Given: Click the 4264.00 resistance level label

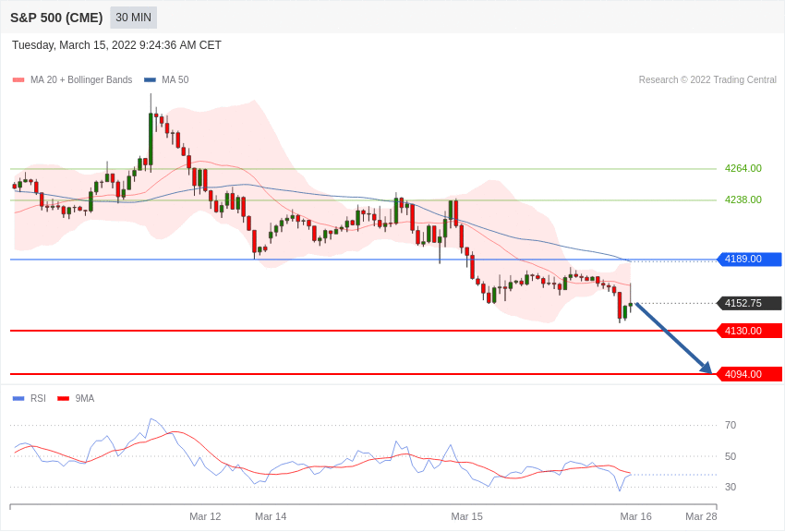Looking at the screenshot, I should pos(743,169).
